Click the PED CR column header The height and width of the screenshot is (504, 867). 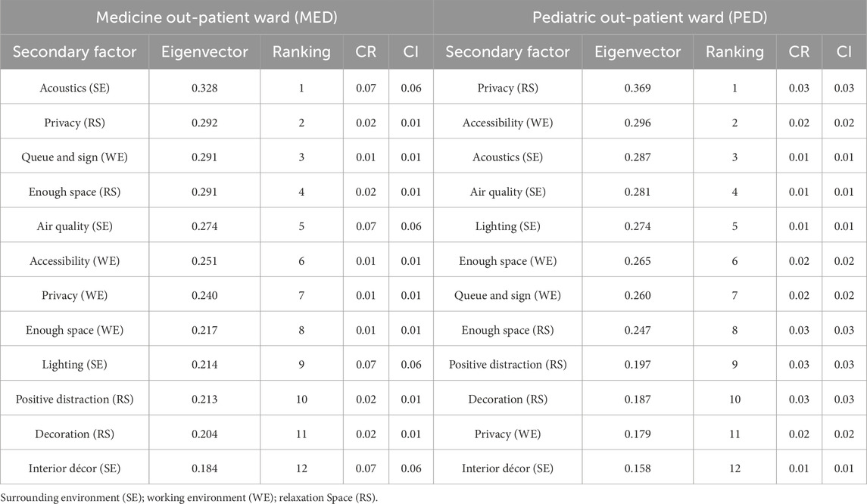[x=799, y=52]
